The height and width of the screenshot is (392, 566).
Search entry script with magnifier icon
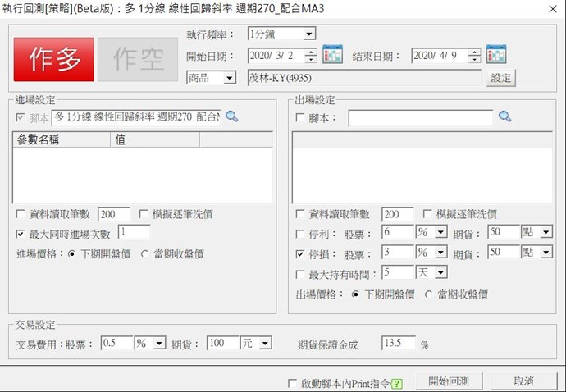(232, 116)
